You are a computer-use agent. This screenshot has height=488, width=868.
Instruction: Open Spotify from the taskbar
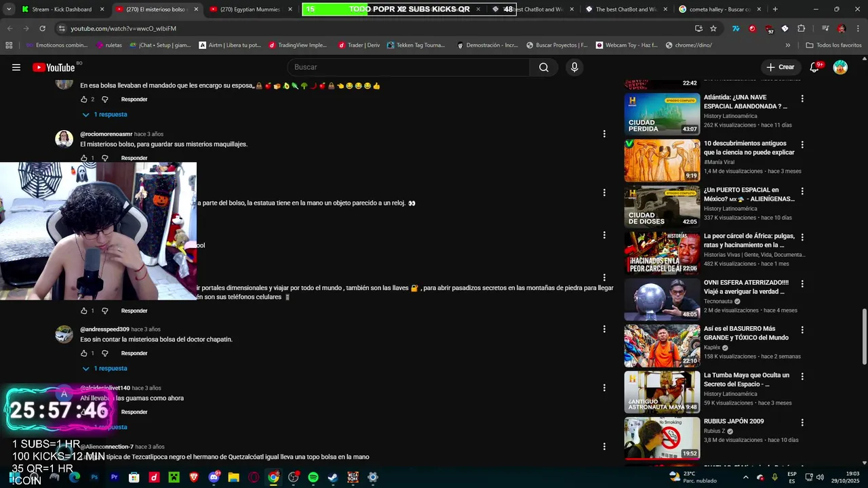313,477
